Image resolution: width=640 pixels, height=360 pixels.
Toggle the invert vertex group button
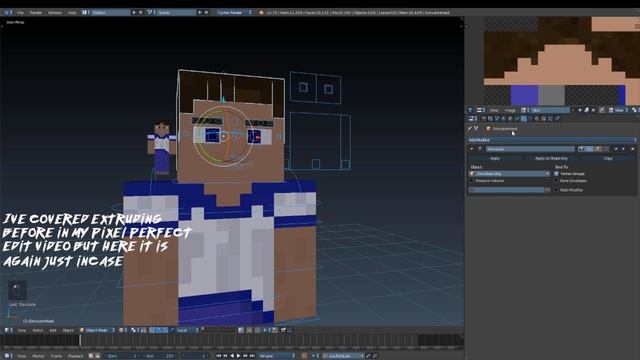548,190
